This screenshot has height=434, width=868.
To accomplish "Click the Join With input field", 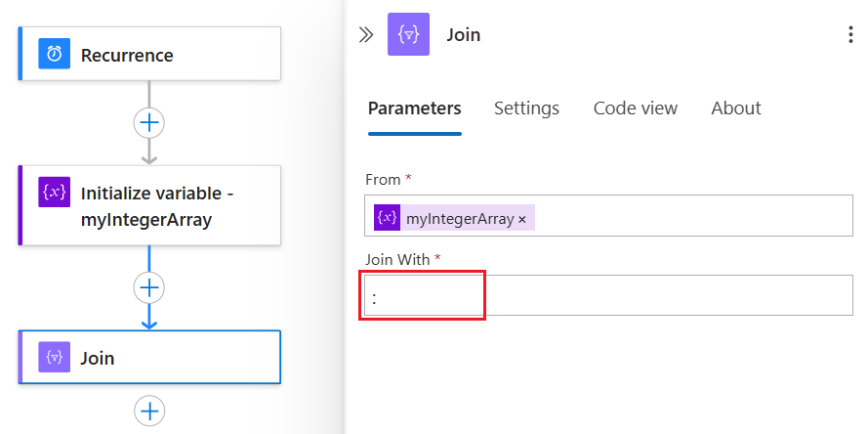I will (x=608, y=295).
